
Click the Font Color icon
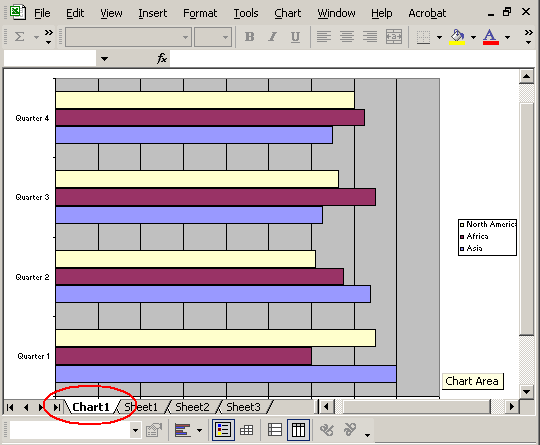tap(491, 37)
